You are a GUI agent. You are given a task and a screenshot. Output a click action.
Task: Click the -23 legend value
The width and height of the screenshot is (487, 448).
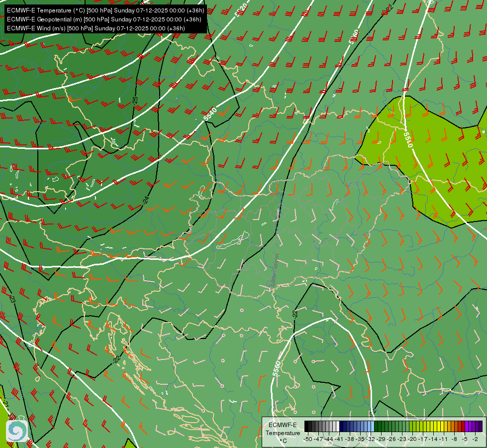click(x=402, y=440)
